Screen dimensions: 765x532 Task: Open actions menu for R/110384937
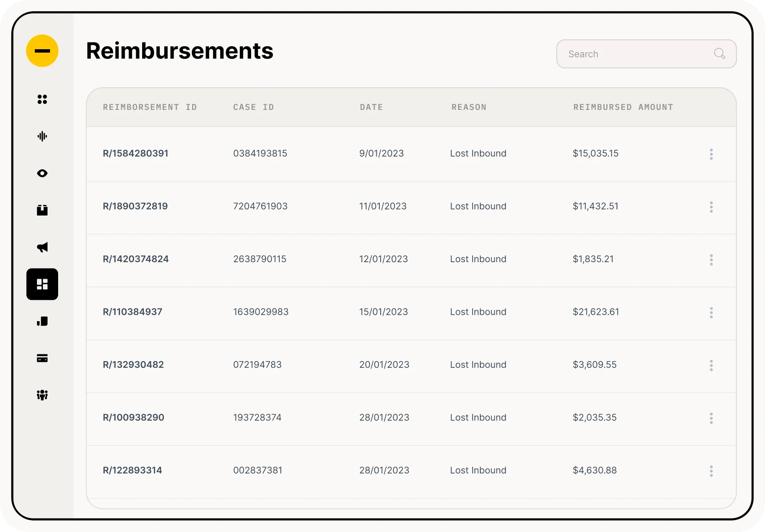coord(711,313)
